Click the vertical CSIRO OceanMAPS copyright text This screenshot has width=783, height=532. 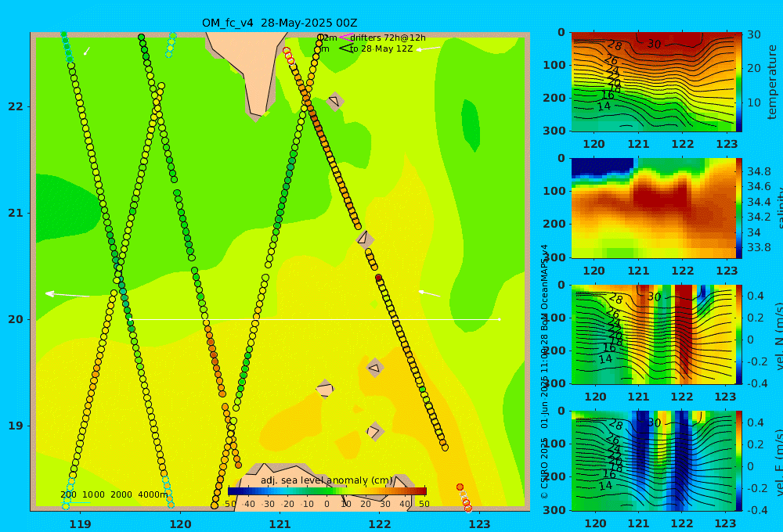[545, 372]
